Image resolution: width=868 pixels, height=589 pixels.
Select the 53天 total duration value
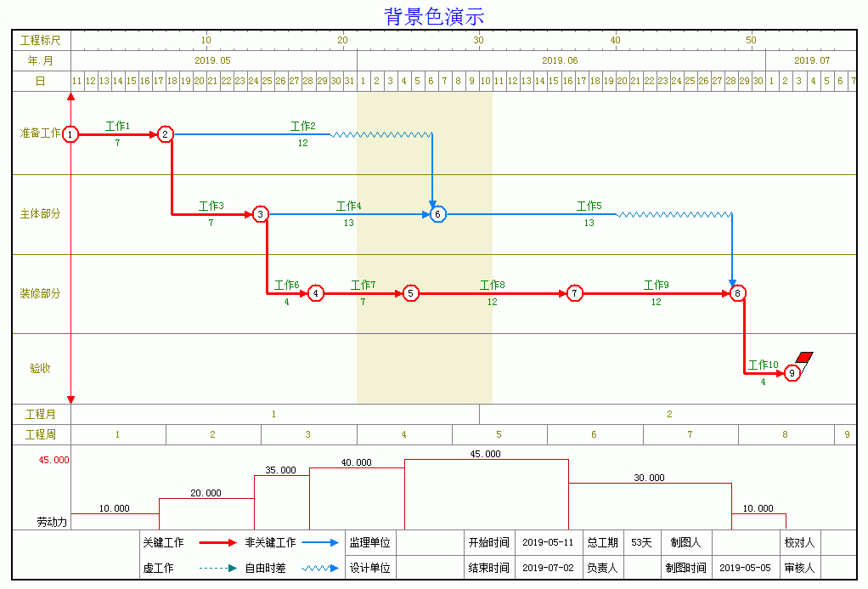(x=641, y=542)
